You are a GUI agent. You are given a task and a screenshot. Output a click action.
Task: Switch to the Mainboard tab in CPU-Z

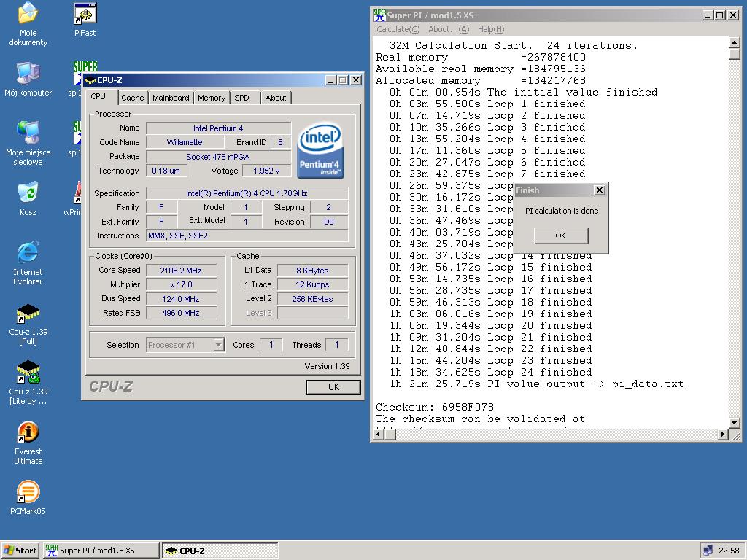click(x=171, y=98)
